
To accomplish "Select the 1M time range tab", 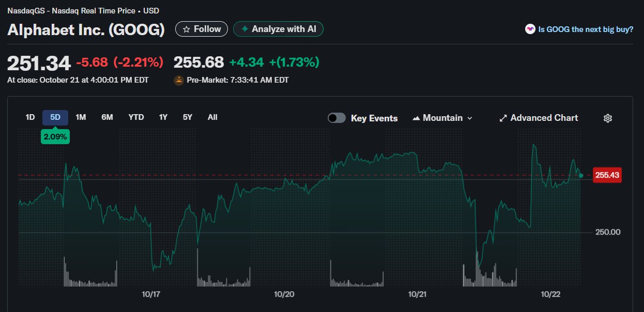I will (x=81, y=117).
